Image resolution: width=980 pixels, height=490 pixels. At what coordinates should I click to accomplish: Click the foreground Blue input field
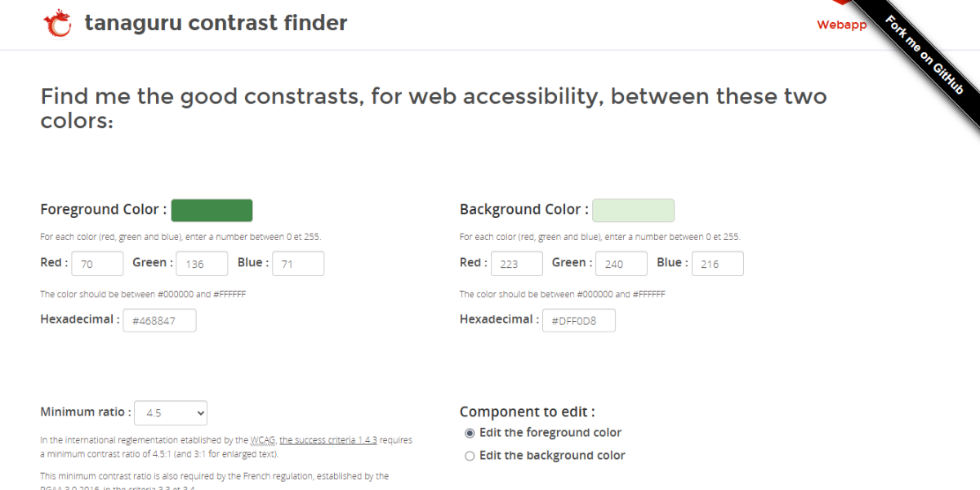pyautogui.click(x=298, y=263)
